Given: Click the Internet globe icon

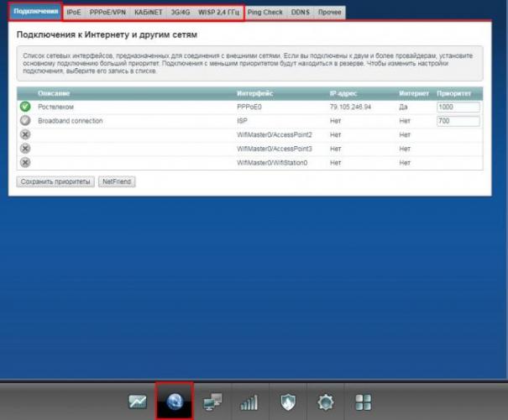Looking at the screenshot, I should (x=175, y=402).
